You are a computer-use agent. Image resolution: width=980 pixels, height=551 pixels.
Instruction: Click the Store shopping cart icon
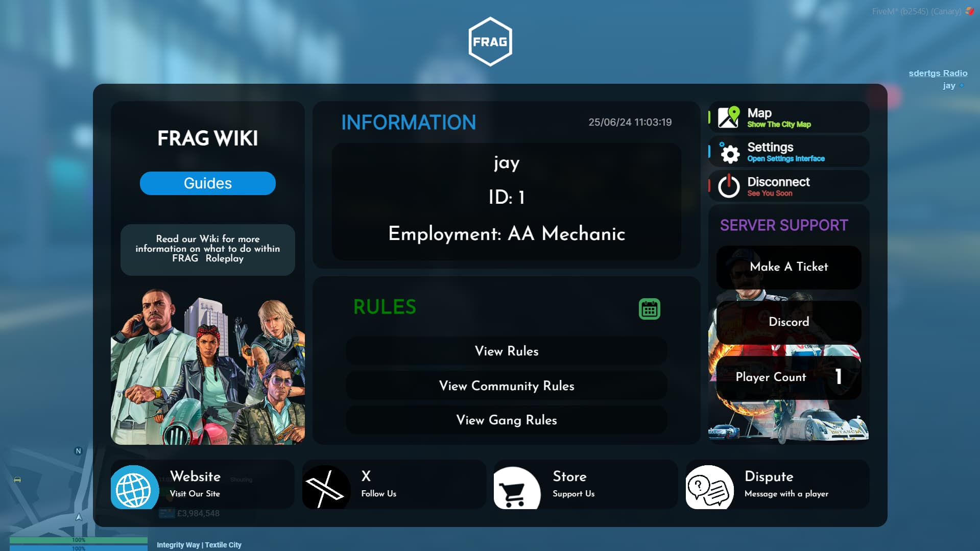517,488
